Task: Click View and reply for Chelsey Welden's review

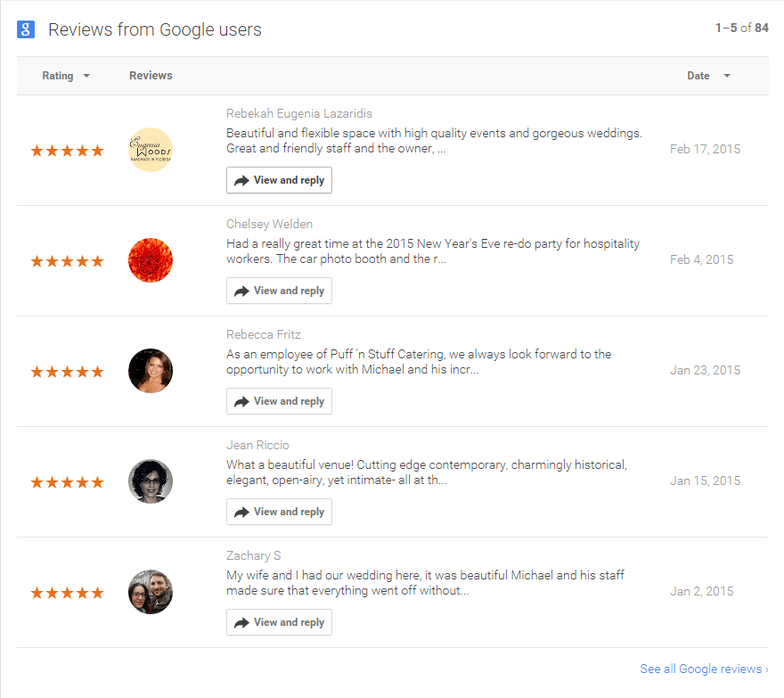Action: click(279, 291)
